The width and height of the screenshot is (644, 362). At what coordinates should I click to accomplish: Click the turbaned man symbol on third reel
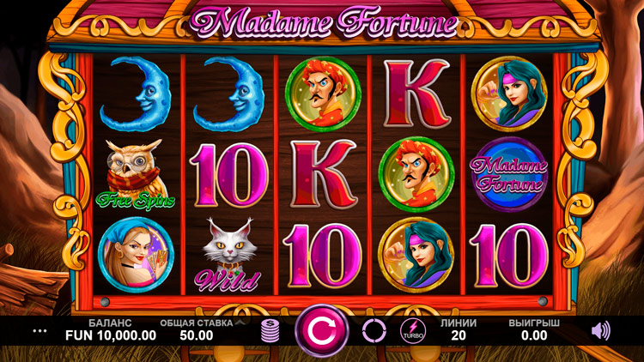tap(323, 94)
